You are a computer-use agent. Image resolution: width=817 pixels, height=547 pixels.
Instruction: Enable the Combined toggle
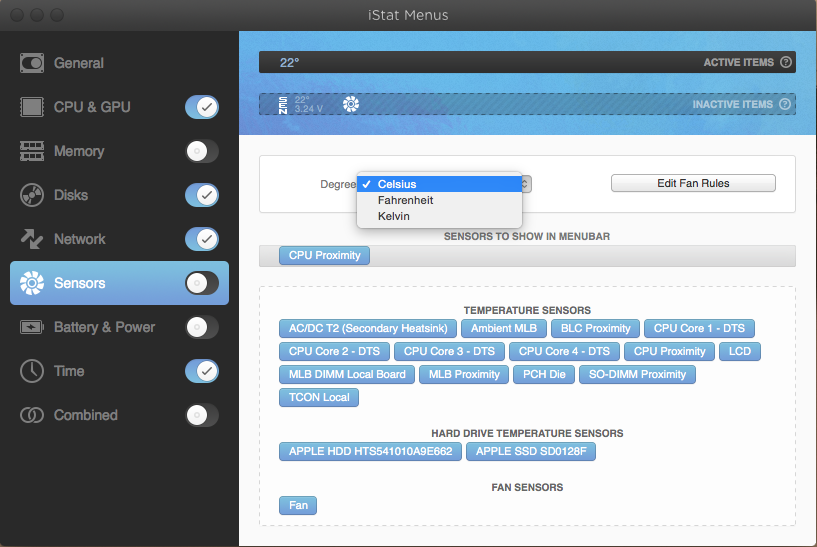point(202,415)
